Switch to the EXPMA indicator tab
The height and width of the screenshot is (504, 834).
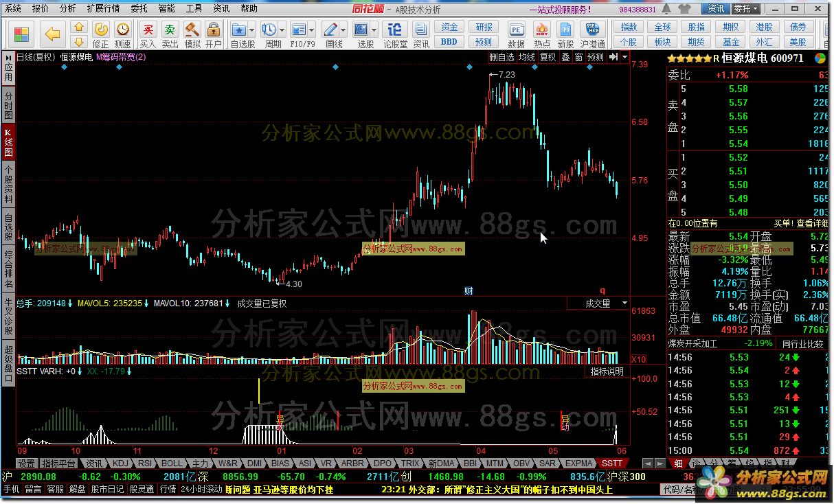click(x=579, y=463)
